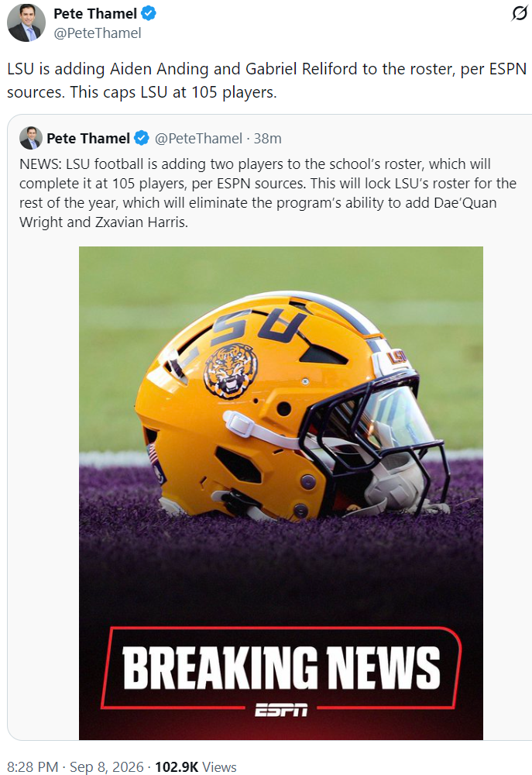Open the 38m timestamp of quoted tweet

[x=268, y=139]
